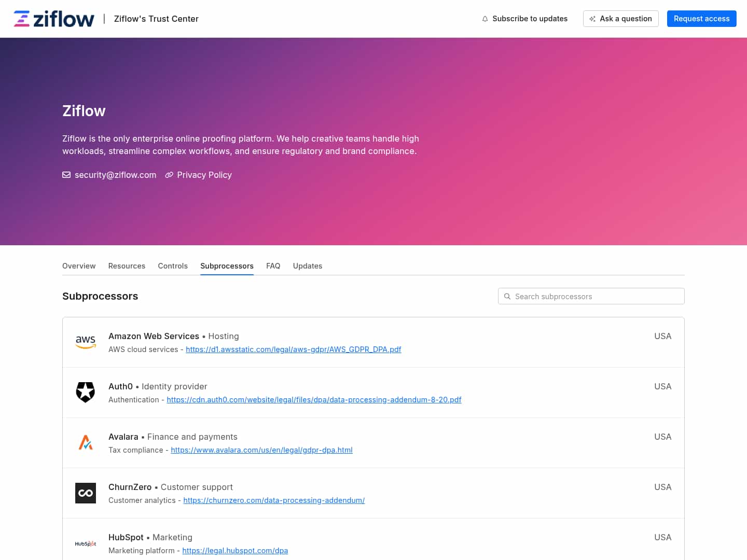The height and width of the screenshot is (560, 747).
Task: Open the ChurnZero data processing addendum link
Action: coord(274,500)
